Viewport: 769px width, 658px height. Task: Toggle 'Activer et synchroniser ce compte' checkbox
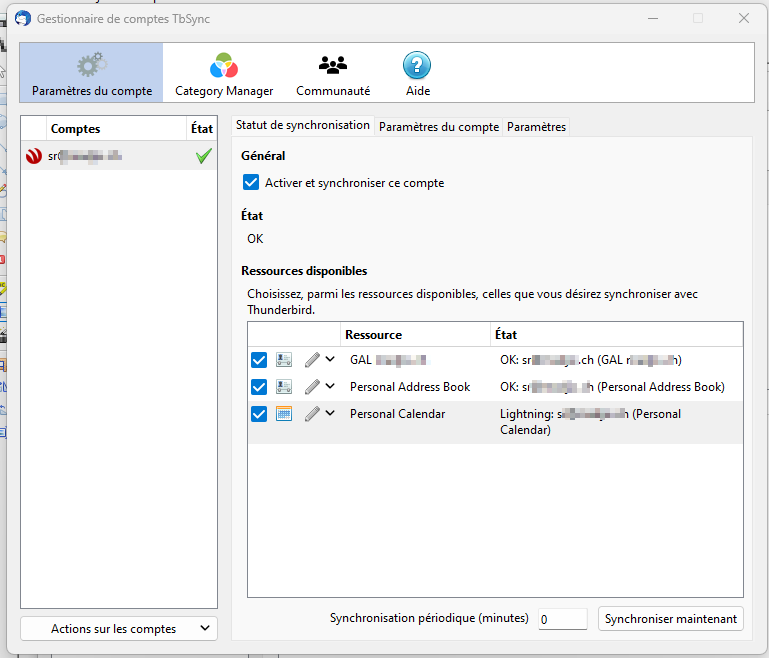[x=251, y=183]
